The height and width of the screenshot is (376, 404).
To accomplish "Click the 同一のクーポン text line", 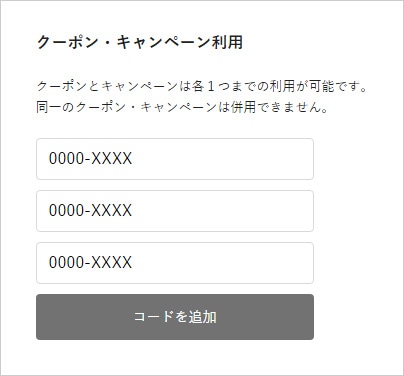I will pyautogui.click(x=182, y=107).
